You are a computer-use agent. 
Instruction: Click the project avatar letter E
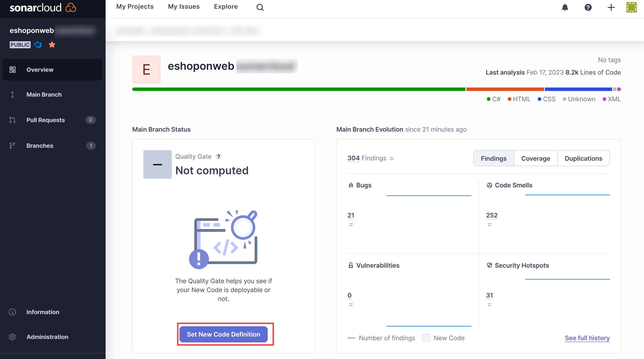(x=146, y=70)
